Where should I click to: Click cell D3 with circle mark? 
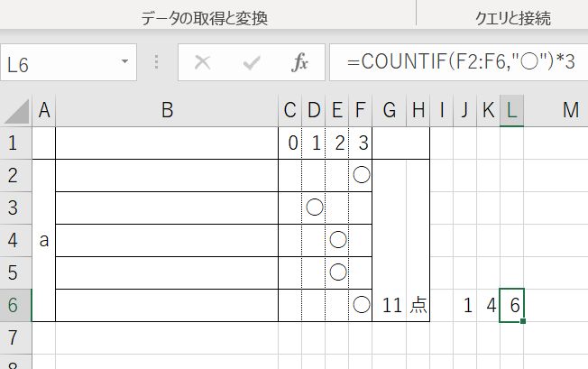tap(314, 208)
